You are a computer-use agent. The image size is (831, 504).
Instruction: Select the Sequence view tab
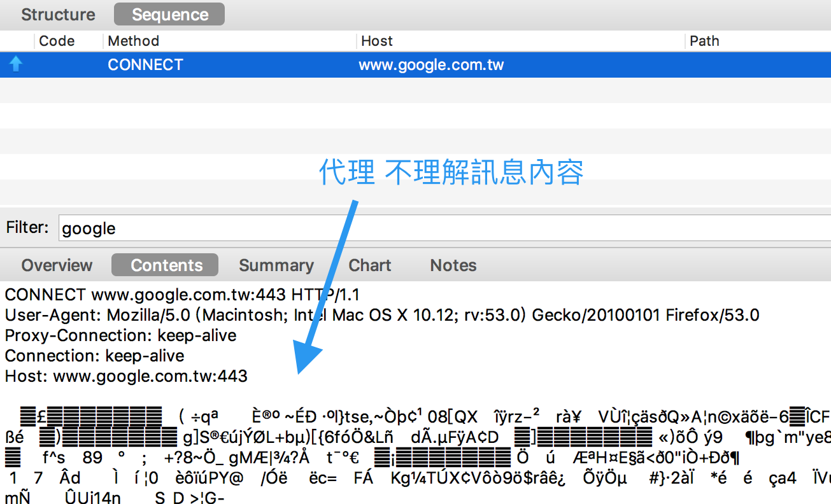(169, 15)
